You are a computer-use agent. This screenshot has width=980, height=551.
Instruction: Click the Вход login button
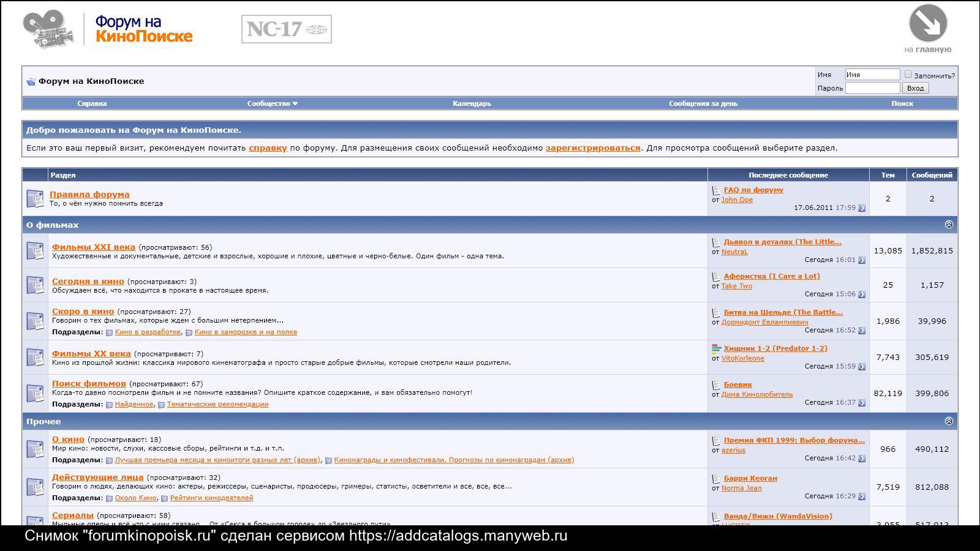[915, 88]
